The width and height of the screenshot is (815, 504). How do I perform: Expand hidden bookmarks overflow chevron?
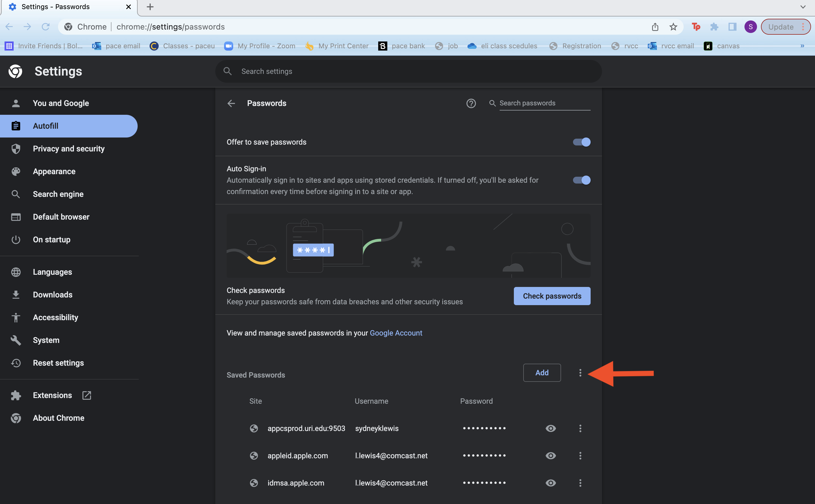(x=802, y=46)
